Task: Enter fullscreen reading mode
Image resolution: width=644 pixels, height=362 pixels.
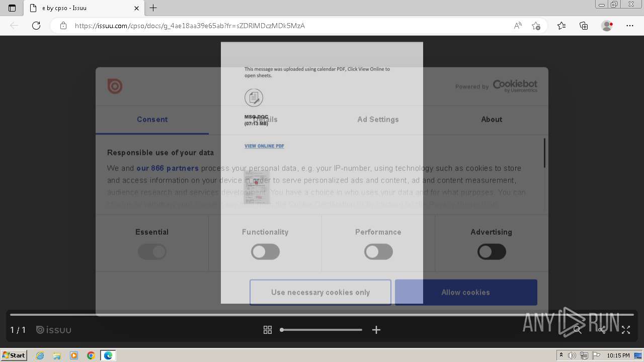Action: (626, 330)
